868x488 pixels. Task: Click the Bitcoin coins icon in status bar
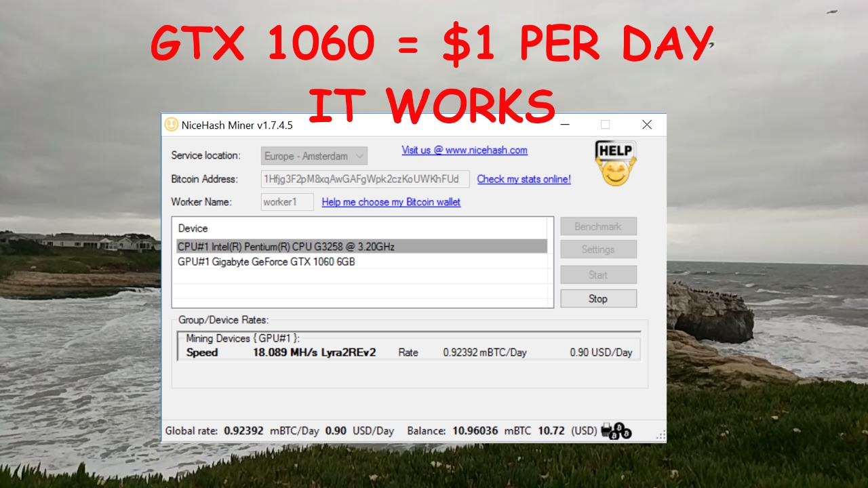point(616,431)
